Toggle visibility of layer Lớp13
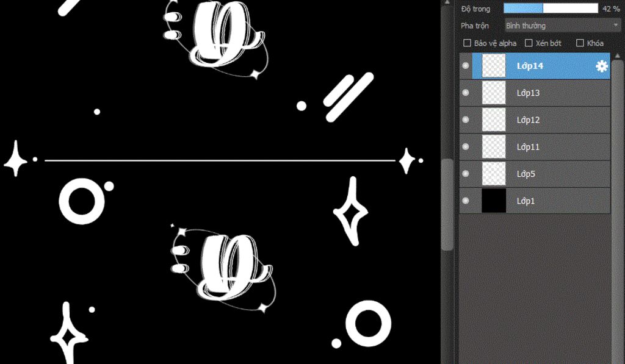This screenshot has height=364, width=625. [x=466, y=93]
